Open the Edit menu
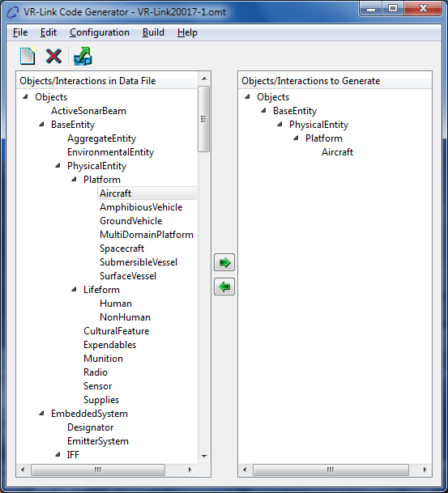 pyautogui.click(x=49, y=32)
